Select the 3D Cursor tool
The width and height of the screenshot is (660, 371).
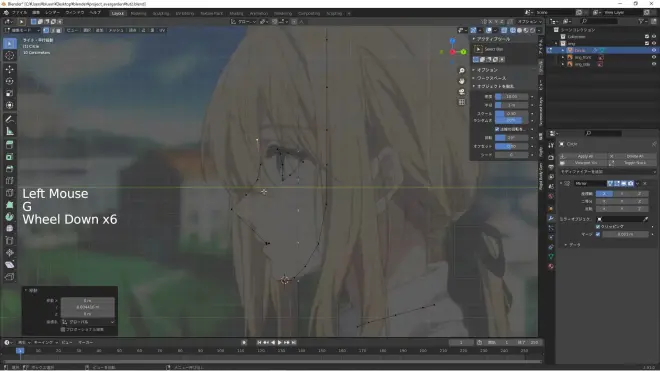coord(10,56)
